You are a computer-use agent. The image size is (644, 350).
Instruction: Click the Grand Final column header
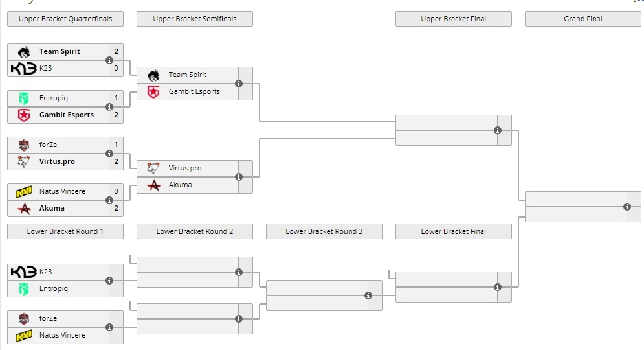click(x=583, y=19)
